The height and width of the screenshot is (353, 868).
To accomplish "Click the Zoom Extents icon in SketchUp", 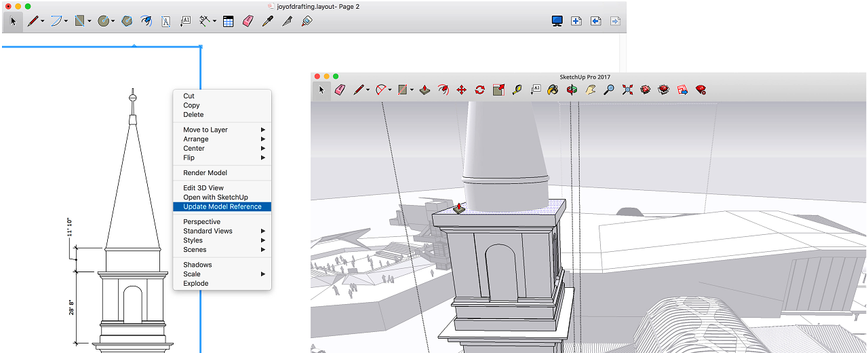I will pyautogui.click(x=627, y=90).
